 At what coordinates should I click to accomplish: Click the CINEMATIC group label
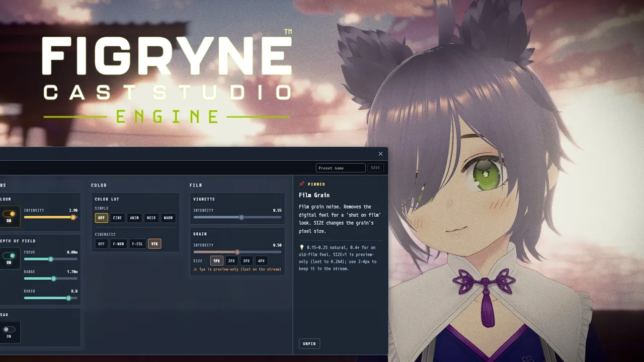[105, 234]
